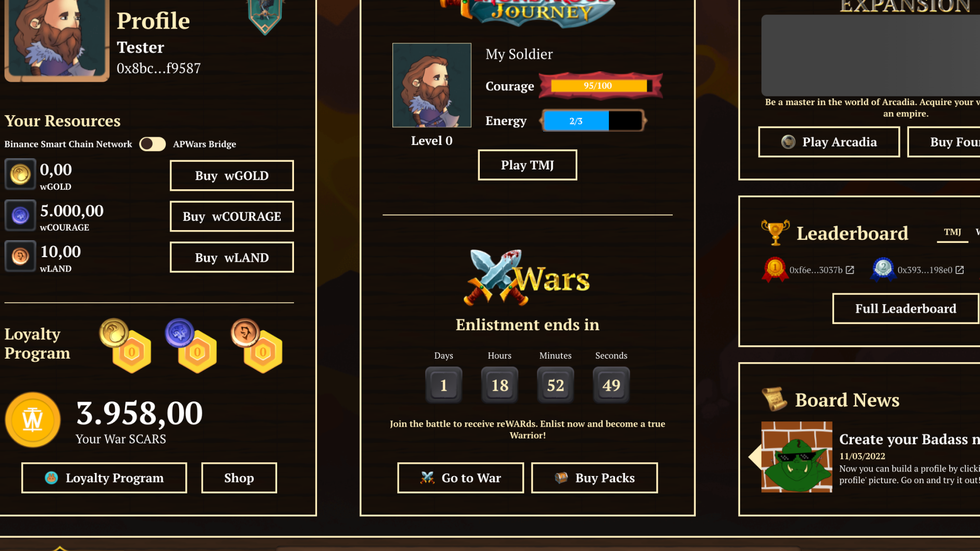Click the Buy wGOLD button
This screenshot has width=980, height=551.
232,176
